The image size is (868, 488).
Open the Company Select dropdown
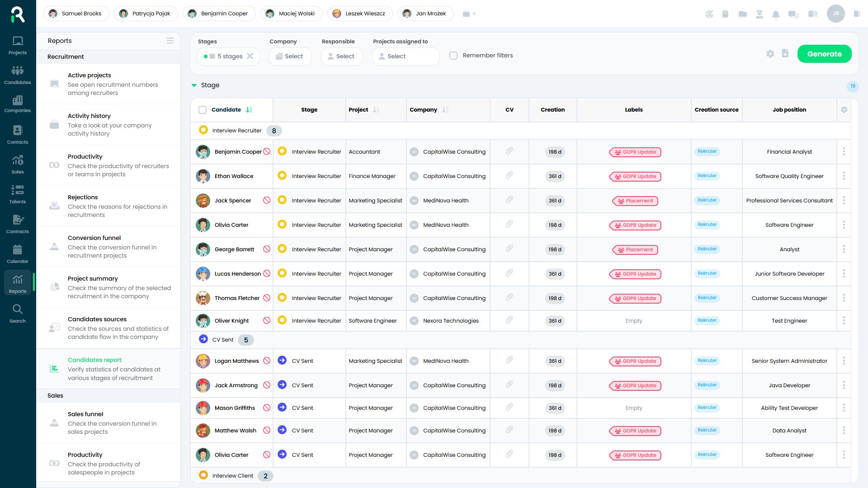(290, 56)
